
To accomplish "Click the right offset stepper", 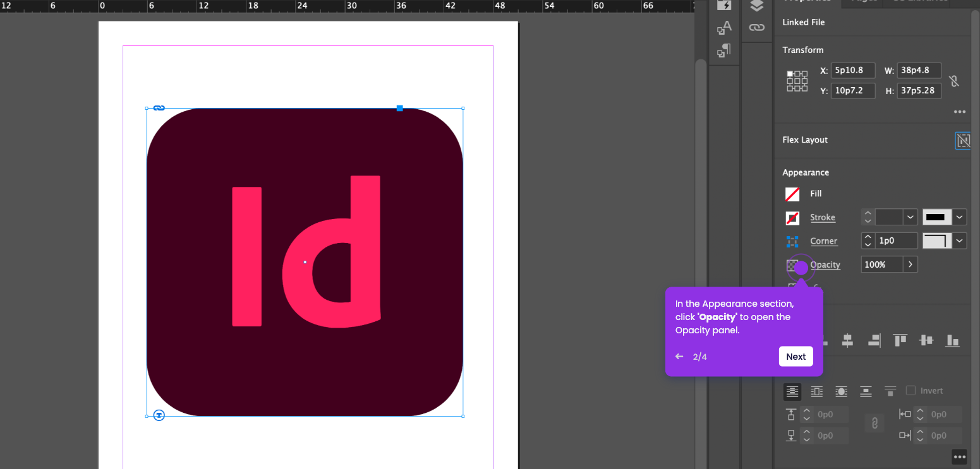I will pyautogui.click(x=920, y=436).
